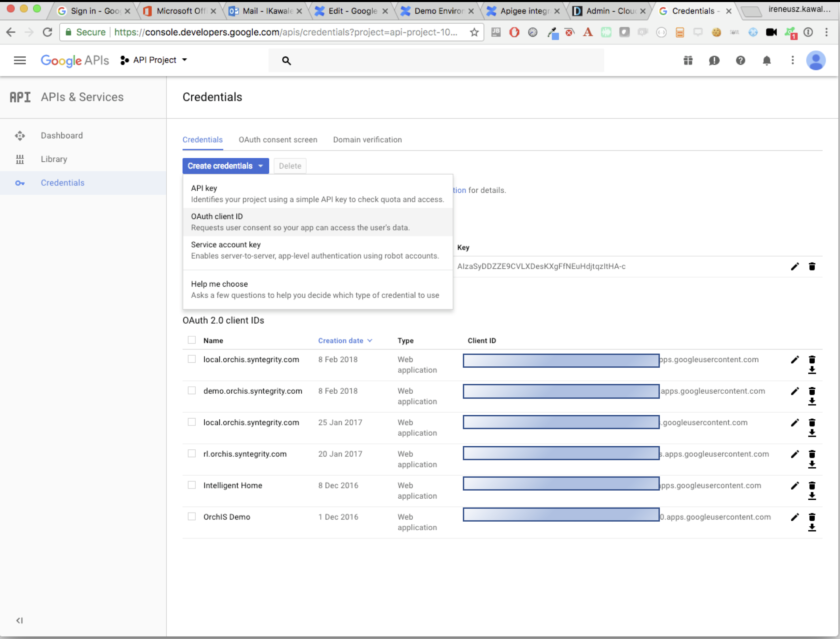
Task: Edit the API key row pencil
Action: [x=795, y=266]
